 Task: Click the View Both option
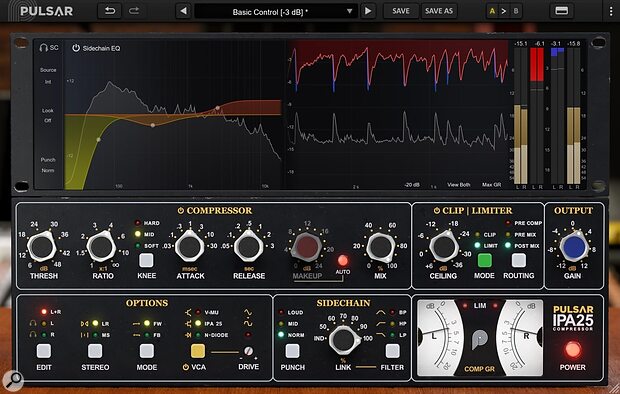pos(459,185)
